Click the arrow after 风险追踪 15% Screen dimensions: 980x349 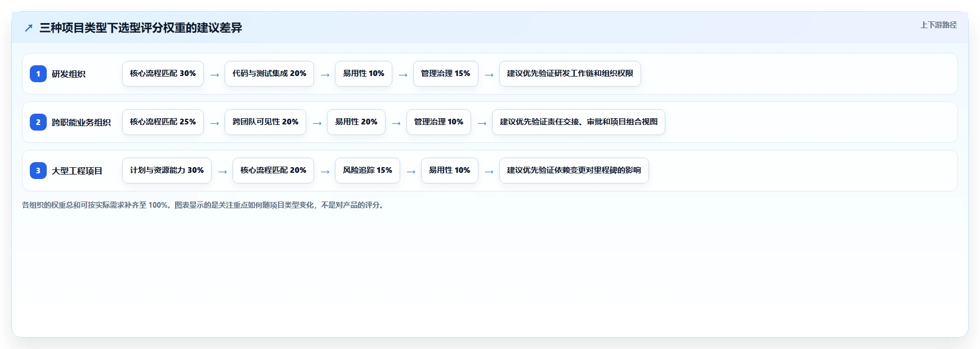tap(411, 172)
